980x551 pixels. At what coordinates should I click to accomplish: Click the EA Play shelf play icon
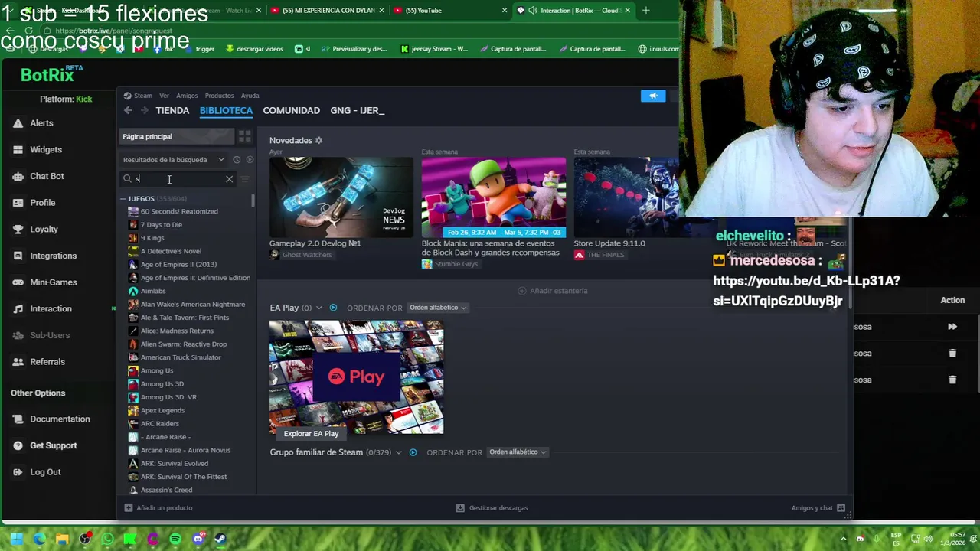pyautogui.click(x=333, y=308)
